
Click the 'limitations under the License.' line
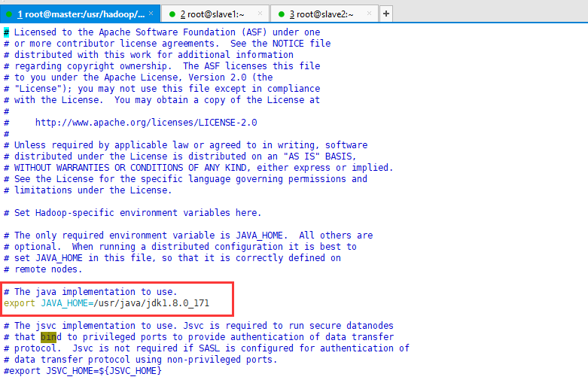coord(88,190)
